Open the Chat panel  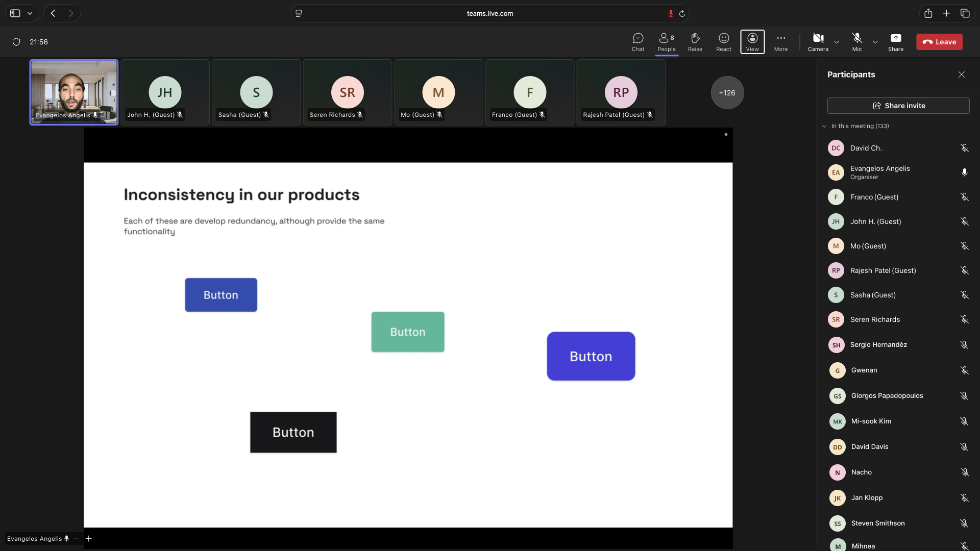click(x=638, y=42)
